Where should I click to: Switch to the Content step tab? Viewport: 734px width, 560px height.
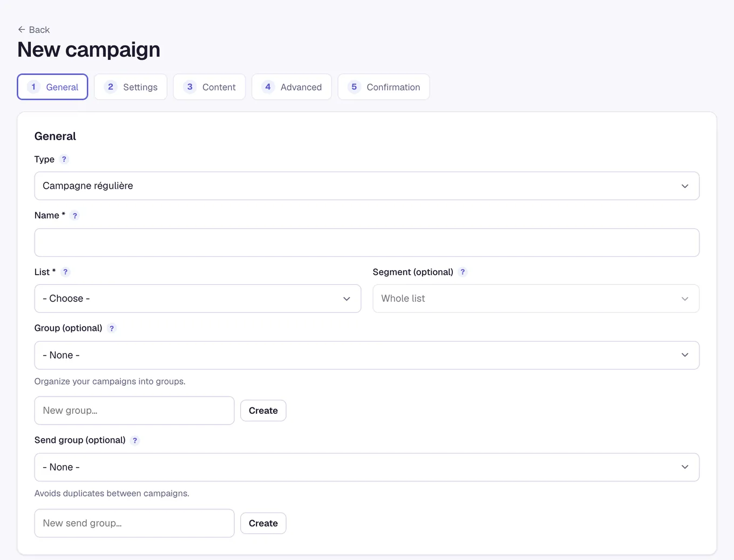tap(209, 87)
